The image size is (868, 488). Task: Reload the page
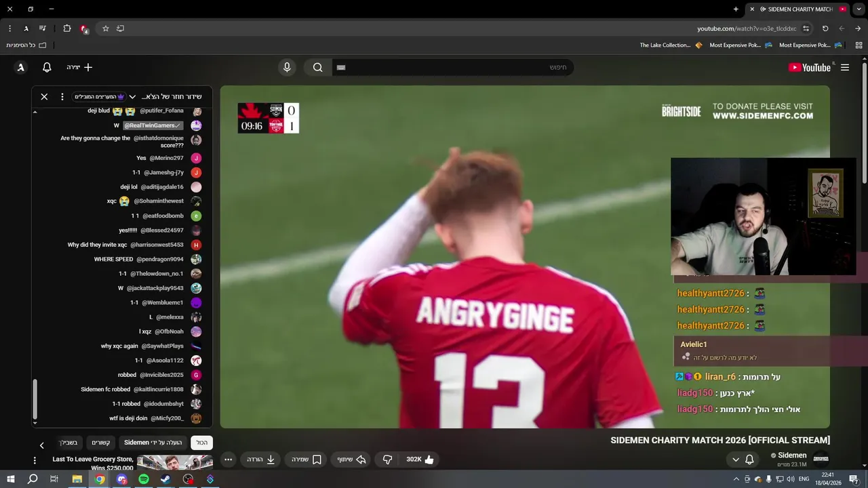(x=825, y=28)
